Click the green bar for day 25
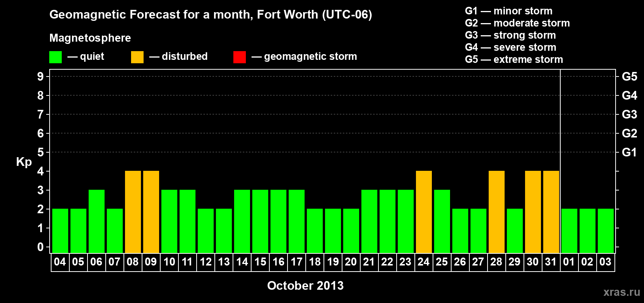Image resolution: width=644 pixels, height=303 pixels. (442, 222)
